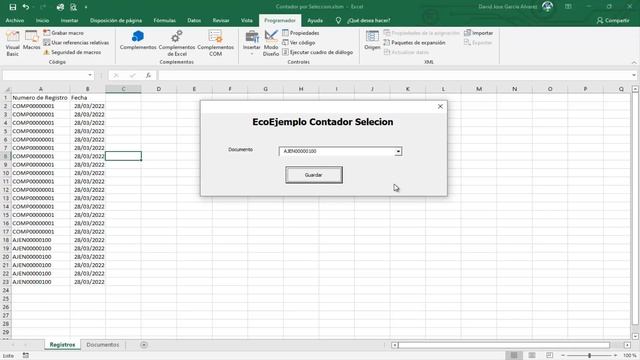Click the ¿Qué desea hacer? search box

pos(369,20)
